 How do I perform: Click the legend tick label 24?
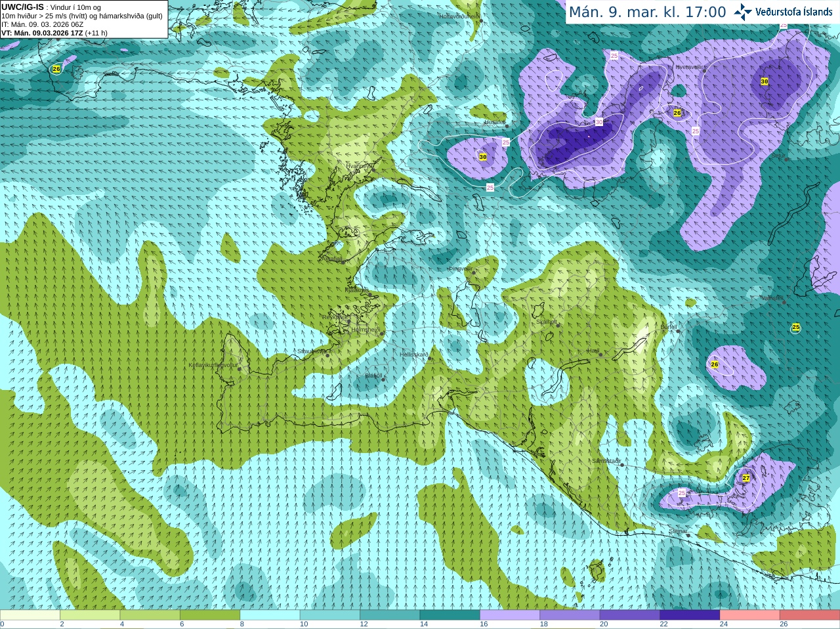pyautogui.click(x=724, y=624)
